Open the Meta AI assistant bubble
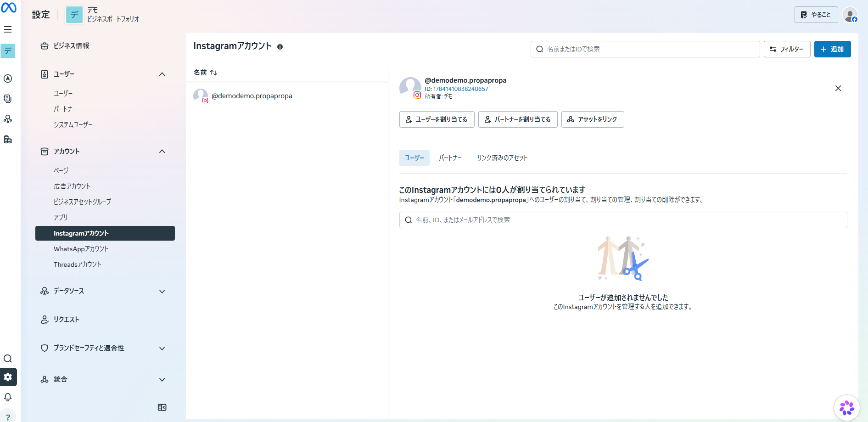The height and width of the screenshot is (422, 868). 846,407
